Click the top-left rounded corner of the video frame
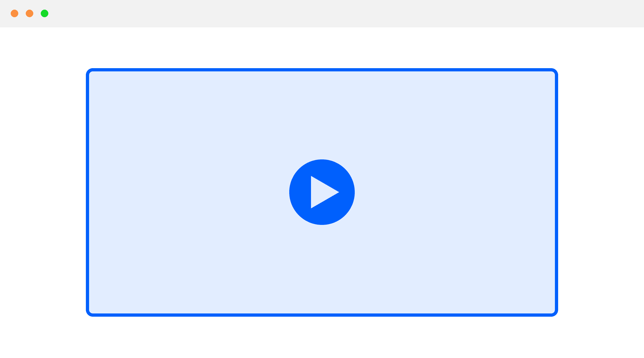This screenshot has width=644, height=358. [89, 71]
